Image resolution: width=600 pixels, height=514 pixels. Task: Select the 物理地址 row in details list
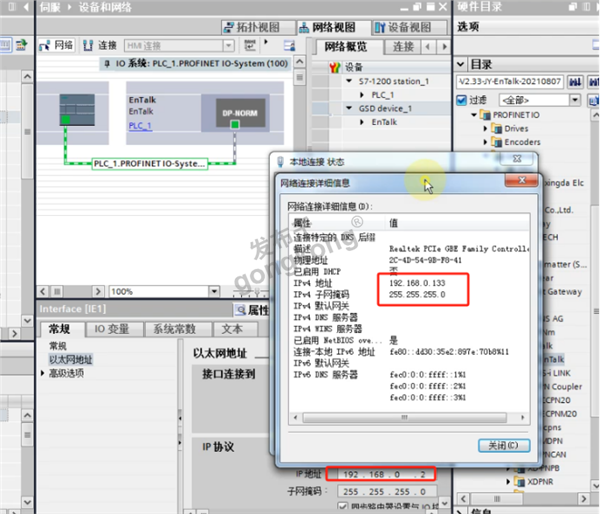pyautogui.click(x=409, y=260)
